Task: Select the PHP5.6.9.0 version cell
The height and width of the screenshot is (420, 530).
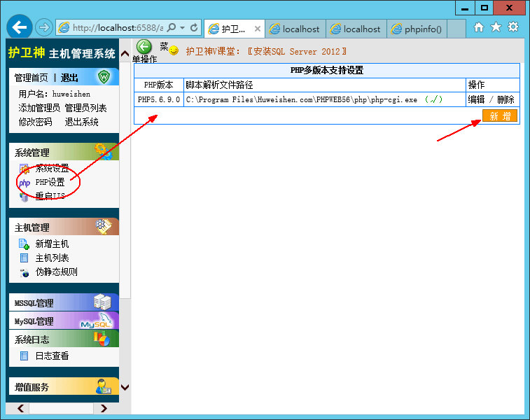Action: coord(159,99)
